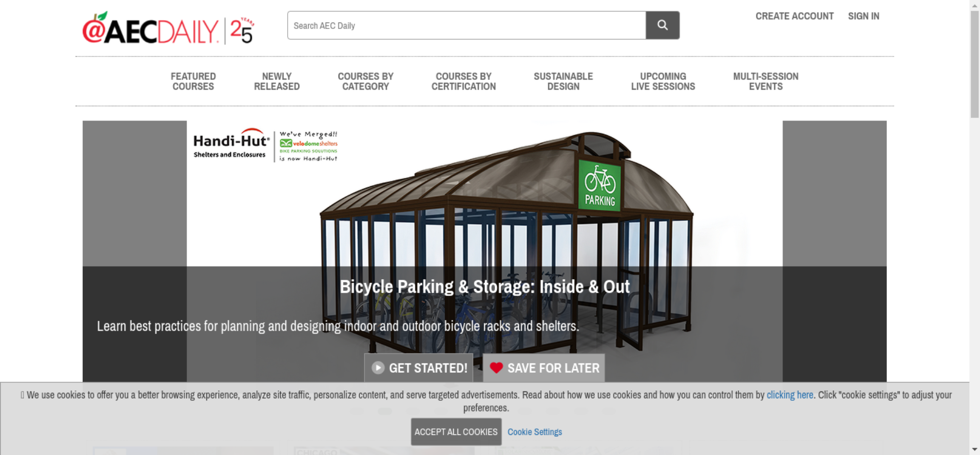Click the magnifying glass search icon
The width and height of the screenshot is (980, 455).
click(662, 25)
